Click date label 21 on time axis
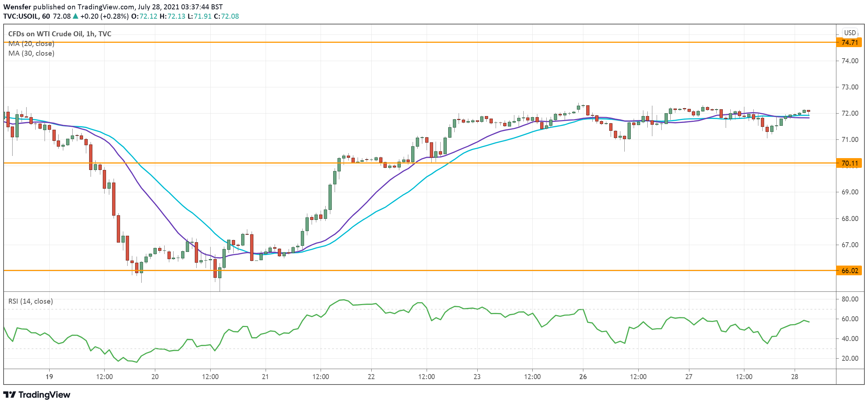 265,377
